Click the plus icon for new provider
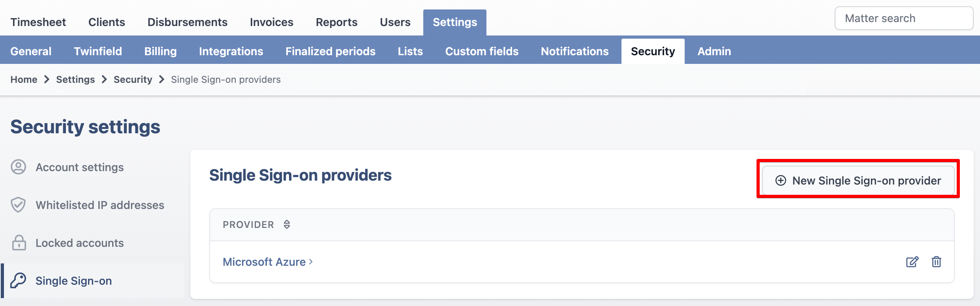980x306 pixels. tap(781, 181)
